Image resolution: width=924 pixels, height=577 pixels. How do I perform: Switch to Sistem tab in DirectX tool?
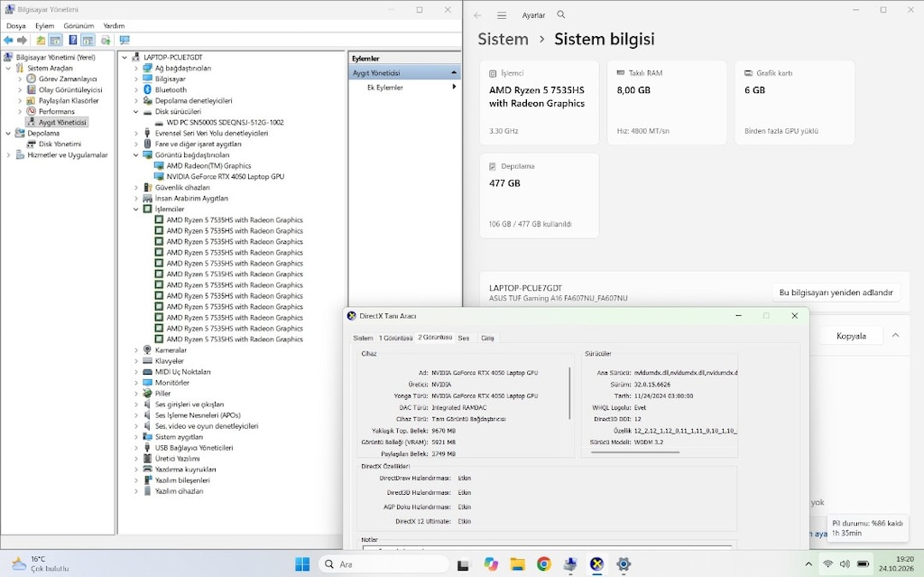(363, 338)
